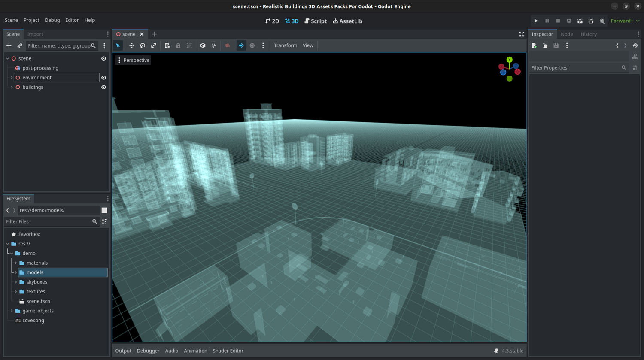Expand the buildings node
The height and width of the screenshot is (360, 644).
(x=12, y=87)
